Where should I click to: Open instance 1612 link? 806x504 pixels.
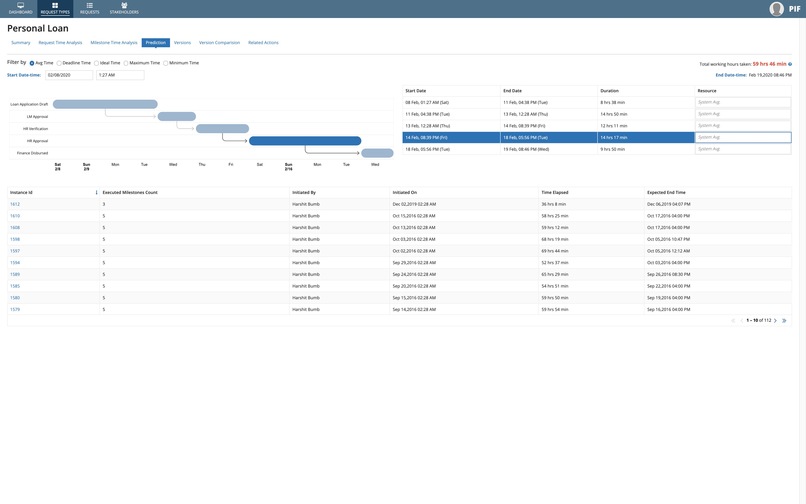click(x=15, y=204)
